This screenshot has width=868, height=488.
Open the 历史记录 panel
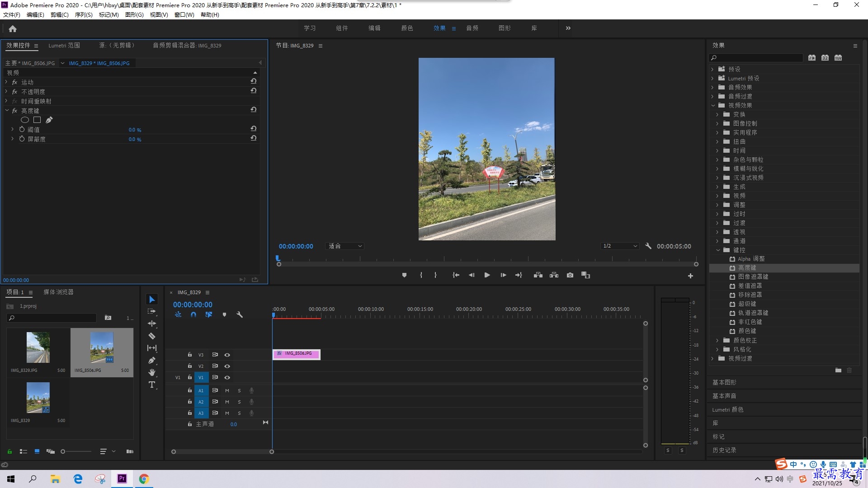[x=724, y=450]
